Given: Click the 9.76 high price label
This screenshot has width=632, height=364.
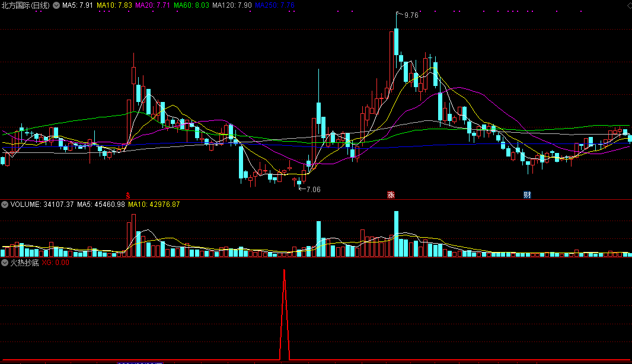Looking at the screenshot, I should [411, 15].
